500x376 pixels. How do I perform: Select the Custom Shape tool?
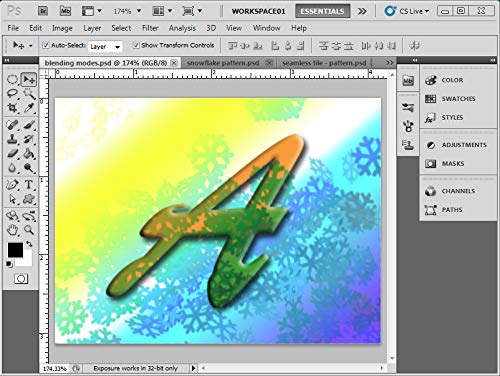point(29,199)
